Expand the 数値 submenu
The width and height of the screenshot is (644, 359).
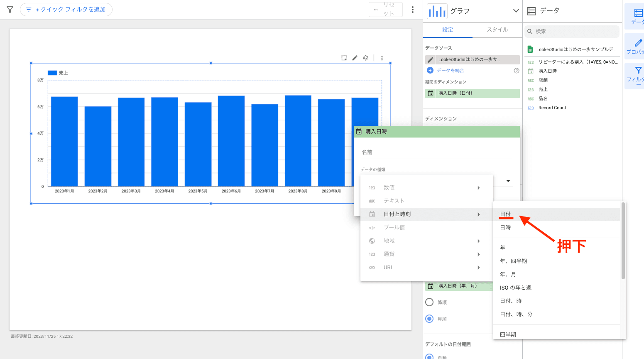(478, 188)
